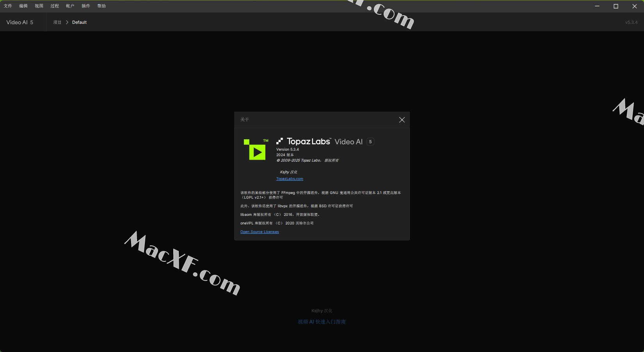Click the libaom copyright line
The image size is (644, 352).
[280, 215]
